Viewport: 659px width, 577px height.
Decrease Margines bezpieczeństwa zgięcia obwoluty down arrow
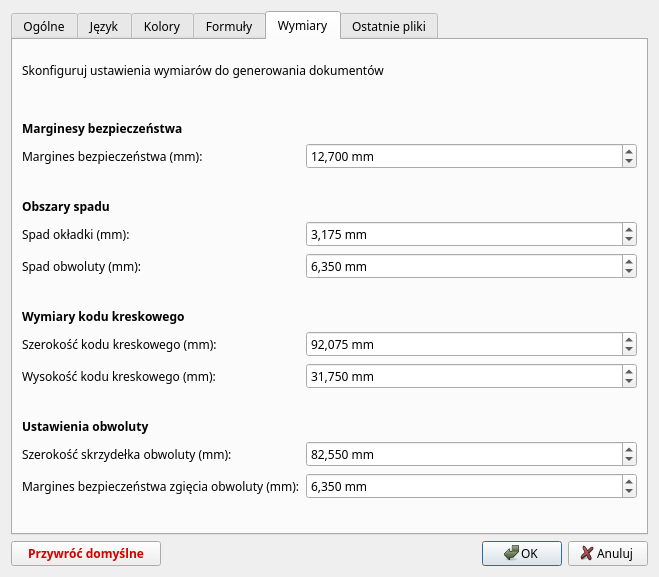coord(628,492)
